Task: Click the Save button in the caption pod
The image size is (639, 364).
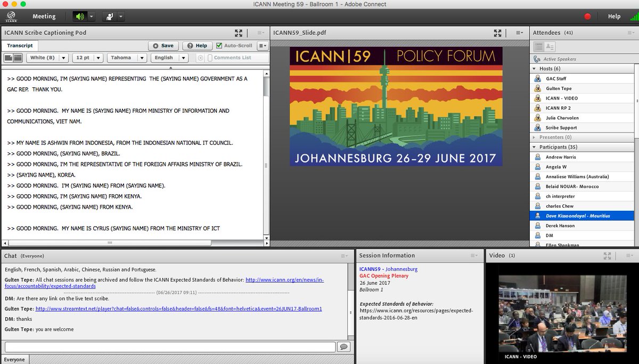Action: tap(163, 46)
